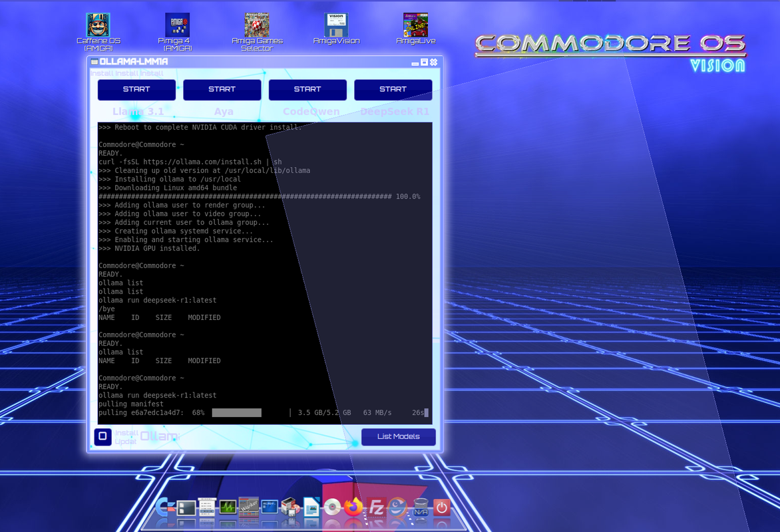Start the DeepSeek R1 model
780x532 pixels.
click(x=393, y=90)
